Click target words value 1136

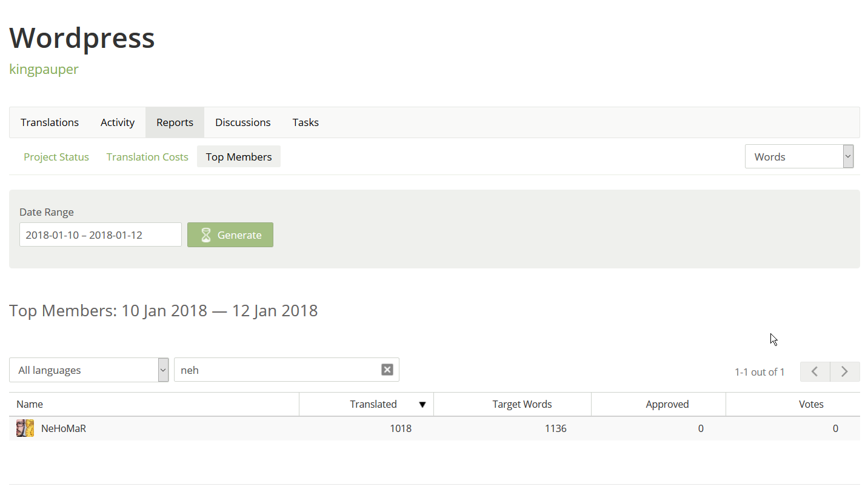tap(555, 428)
